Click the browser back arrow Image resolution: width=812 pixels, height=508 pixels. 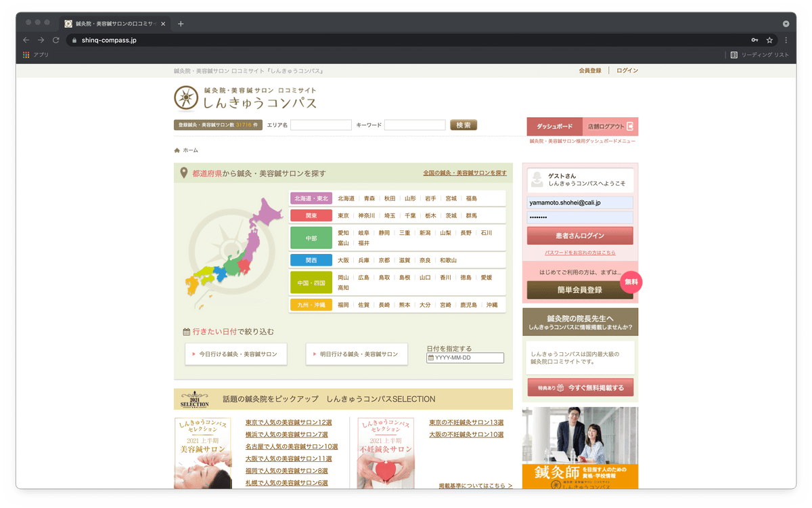click(26, 40)
